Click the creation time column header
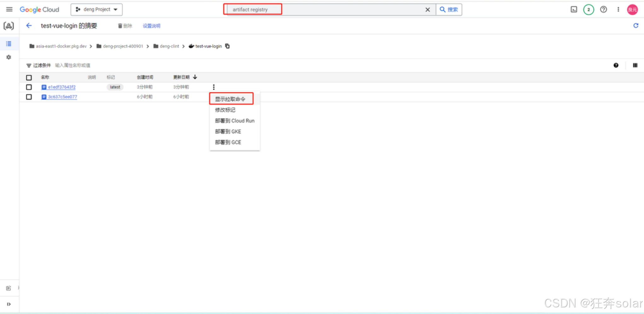Viewport: 644px width, 314px height. [145, 77]
